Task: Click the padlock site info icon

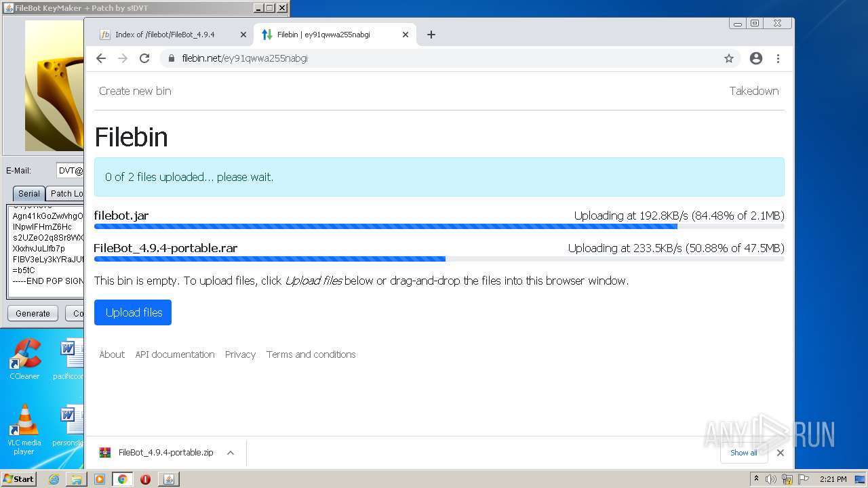Action: coord(172,58)
